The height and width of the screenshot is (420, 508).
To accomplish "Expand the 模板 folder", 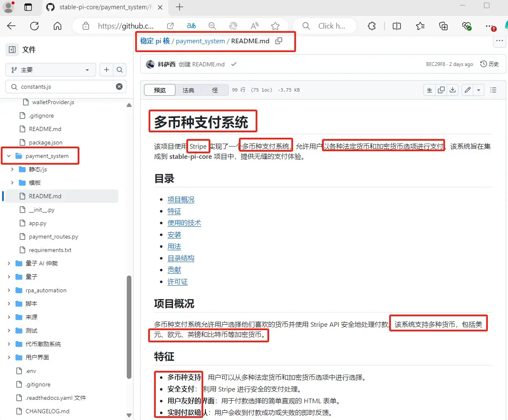I will (x=12, y=183).
